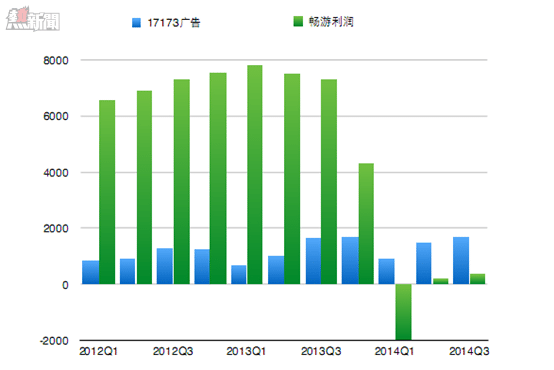Click the green 畅游利润 legend swatch

298,22
